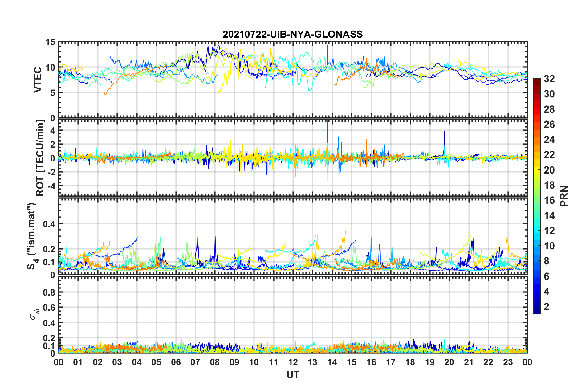The width and height of the screenshot is (586, 392).
Task: Click the PRN colorbar label
Action: point(564,196)
